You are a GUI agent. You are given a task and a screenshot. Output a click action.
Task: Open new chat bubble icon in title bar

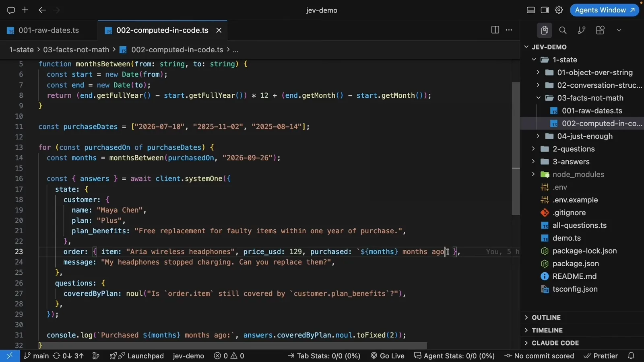[11, 10]
